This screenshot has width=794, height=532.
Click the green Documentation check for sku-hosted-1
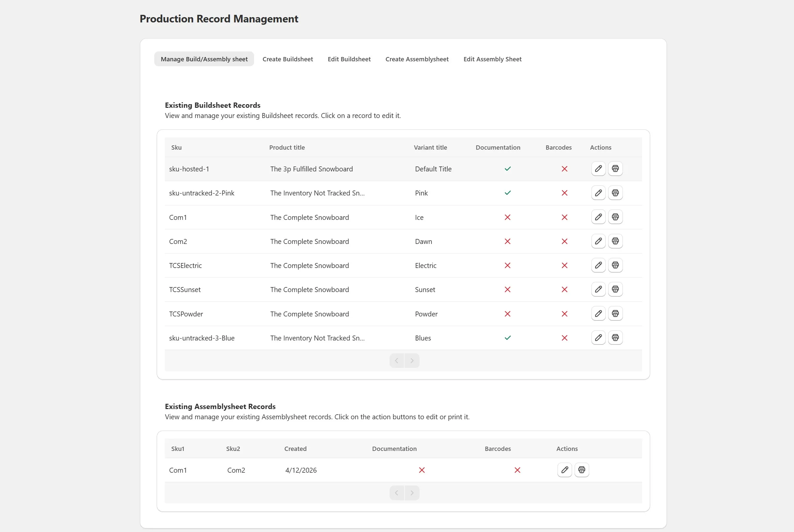tap(507, 169)
